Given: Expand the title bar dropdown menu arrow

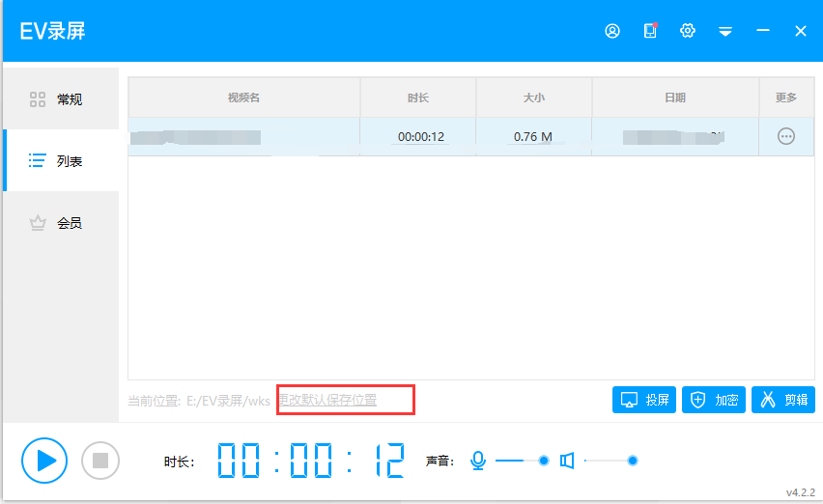Looking at the screenshot, I should coord(725,32).
